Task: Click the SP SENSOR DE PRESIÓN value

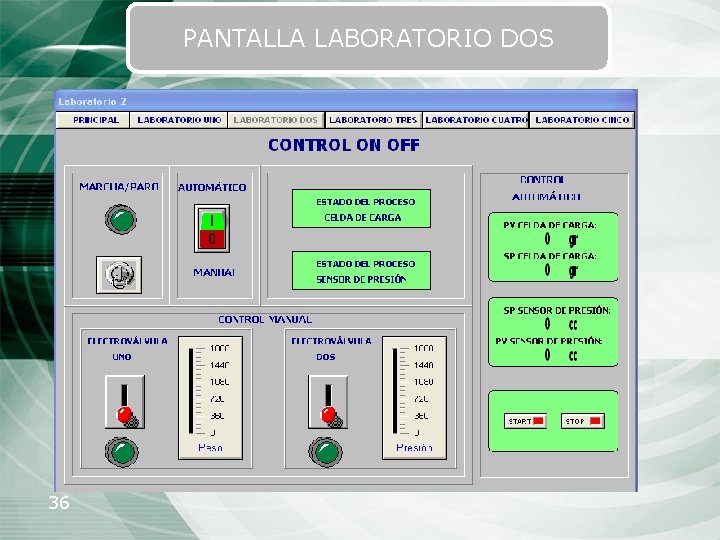Action: coord(547,324)
